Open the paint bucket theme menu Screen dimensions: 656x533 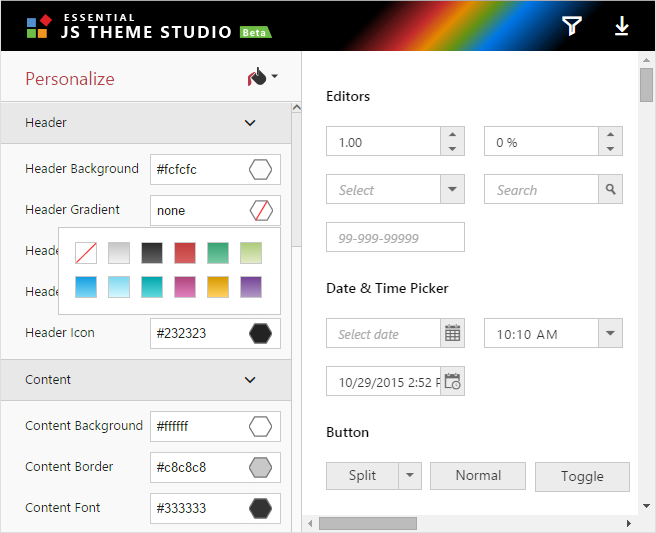(x=262, y=78)
